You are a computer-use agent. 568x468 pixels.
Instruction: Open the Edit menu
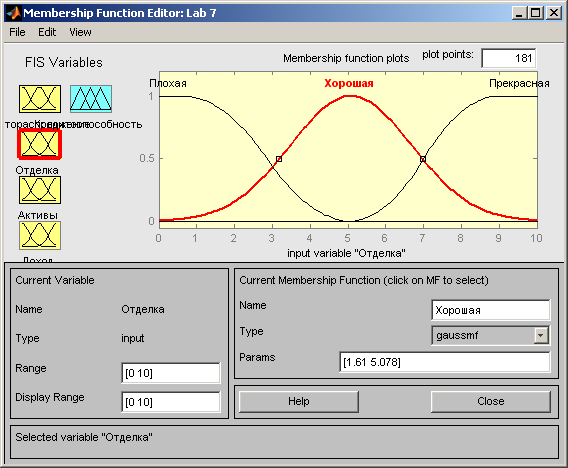(47, 32)
